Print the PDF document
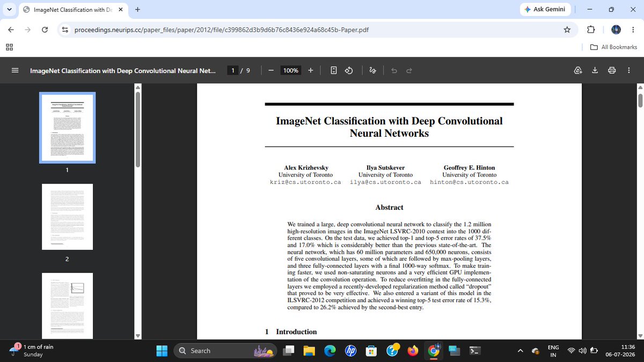Viewport: 644px width, 362px height. pyautogui.click(x=612, y=70)
